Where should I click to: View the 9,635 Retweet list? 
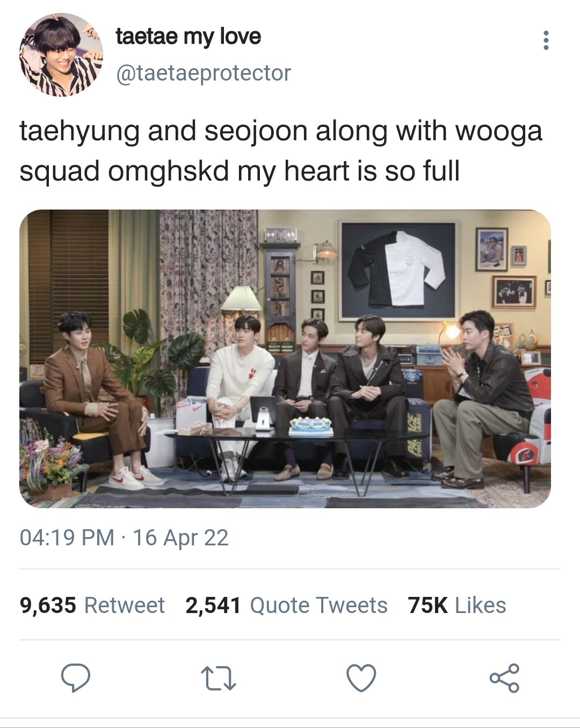[92, 606]
